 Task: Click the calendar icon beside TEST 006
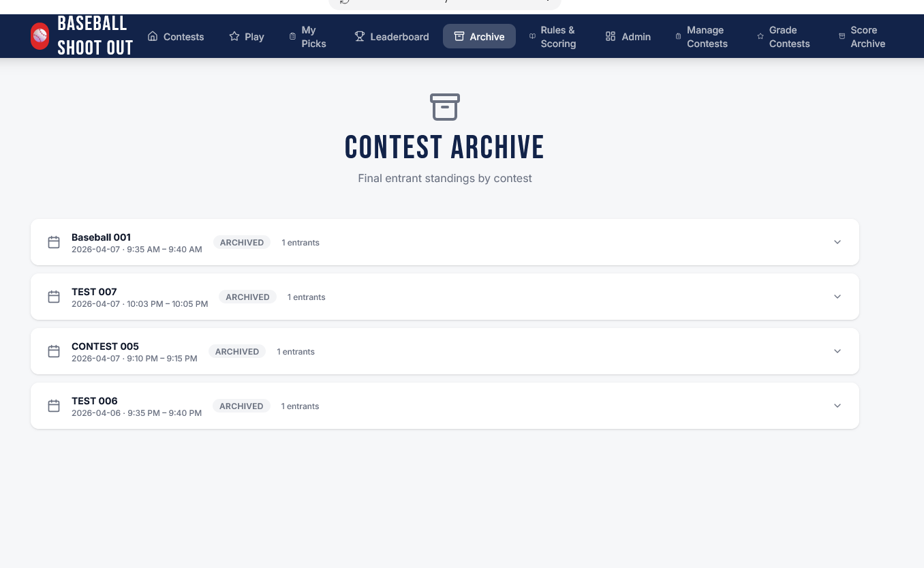coord(54,406)
